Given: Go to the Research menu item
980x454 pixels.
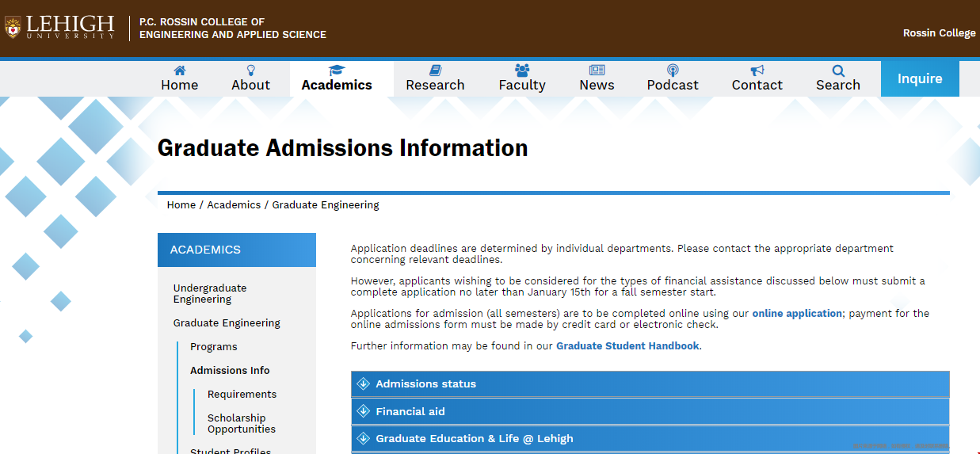Looking at the screenshot, I should pyautogui.click(x=435, y=85).
